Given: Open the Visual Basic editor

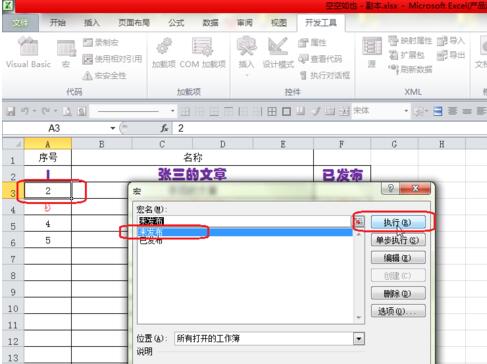Looking at the screenshot, I should [28, 53].
